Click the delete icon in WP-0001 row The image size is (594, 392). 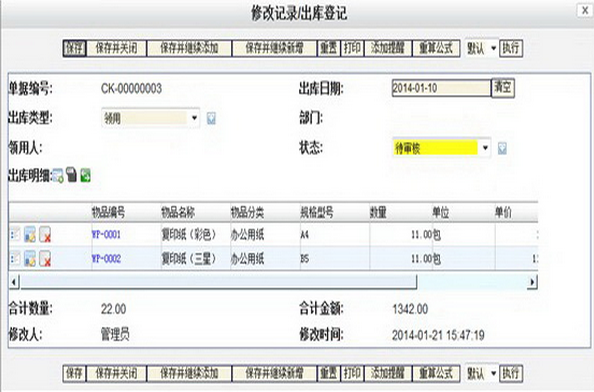point(45,234)
